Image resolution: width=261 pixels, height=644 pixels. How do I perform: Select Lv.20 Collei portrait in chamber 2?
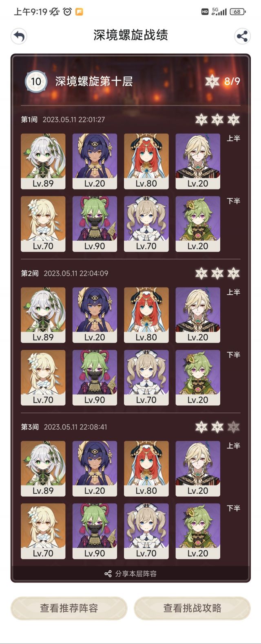(198, 378)
